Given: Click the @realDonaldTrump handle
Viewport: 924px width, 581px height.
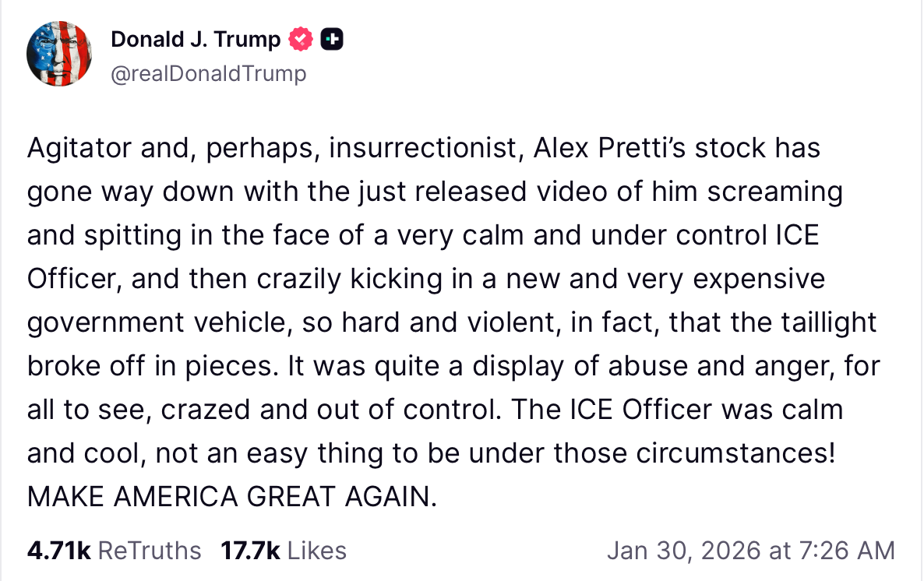Looking at the screenshot, I should (209, 73).
